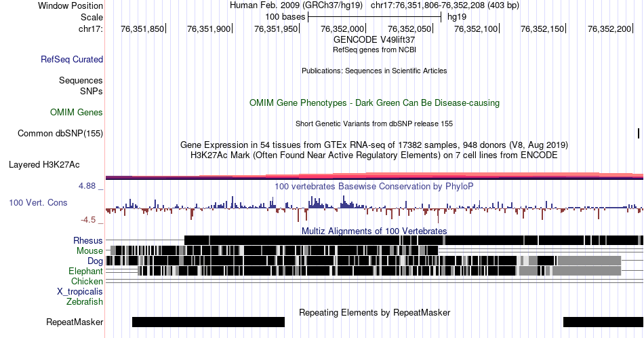Screen dimensions: 644x338
Task: Click the Chicken species label
Action: tap(87, 281)
